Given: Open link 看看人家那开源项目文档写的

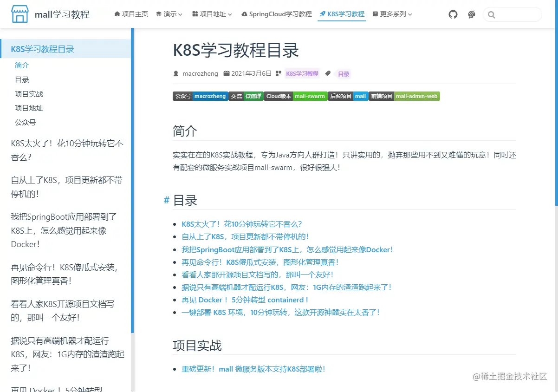Looking at the screenshot, I should click(x=257, y=274).
